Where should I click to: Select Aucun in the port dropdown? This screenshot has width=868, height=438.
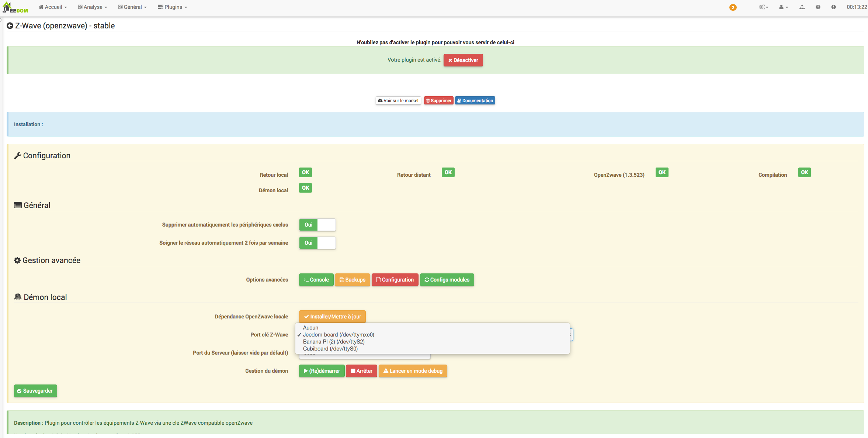pos(433,328)
